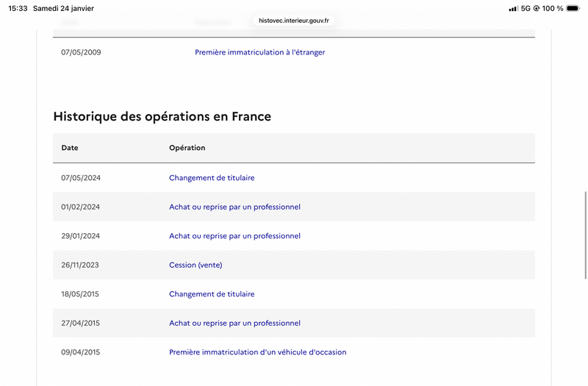
Task: Tap the Samedi 24 janvier date
Action: (x=63, y=8)
